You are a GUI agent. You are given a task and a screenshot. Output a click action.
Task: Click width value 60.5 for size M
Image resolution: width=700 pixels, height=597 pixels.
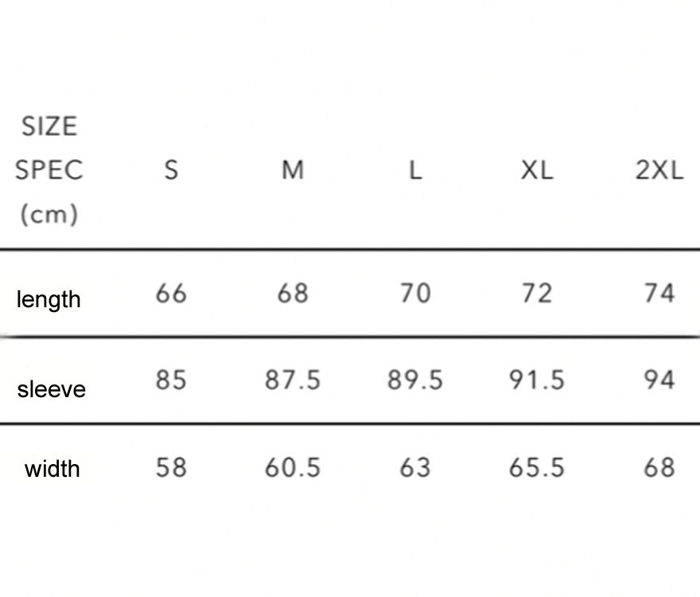point(293,468)
